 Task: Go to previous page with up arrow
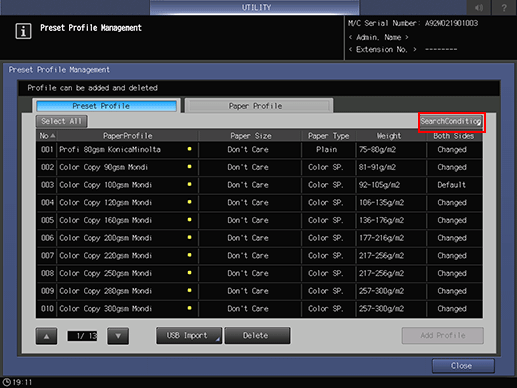(46, 336)
